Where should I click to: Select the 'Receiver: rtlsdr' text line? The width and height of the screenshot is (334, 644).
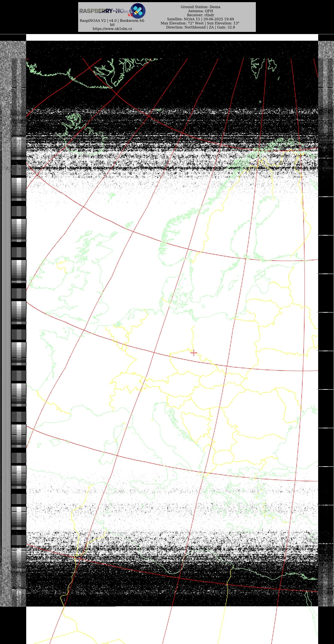coord(200,15)
